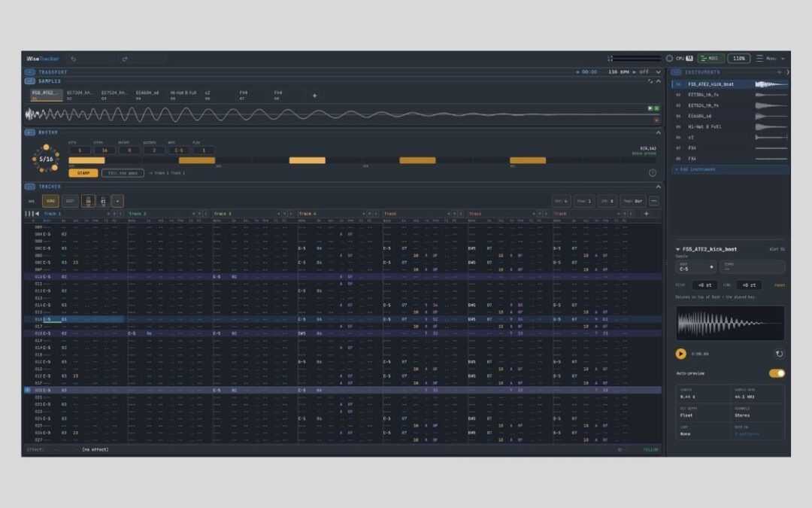Collapse the SAMPLES panel chevron
This screenshot has height=508, width=812.
[658, 81]
